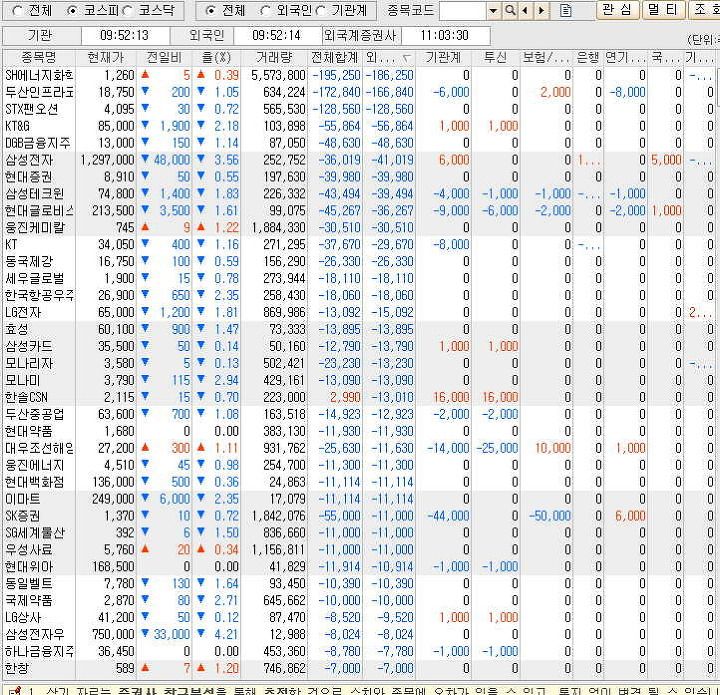Open the 종목코드 dropdown arrow
Viewport: 720px width, 695px height.
(494, 11)
